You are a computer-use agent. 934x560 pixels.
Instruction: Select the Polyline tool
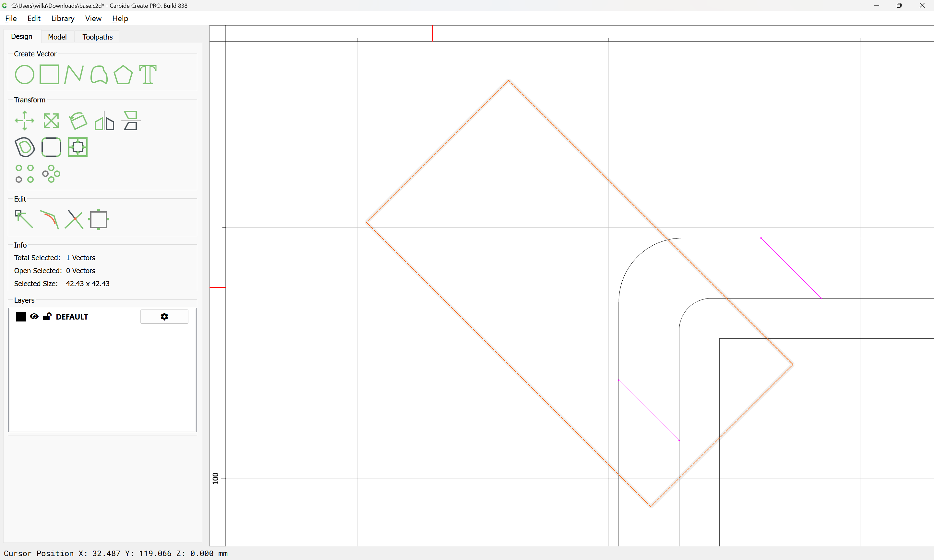(x=74, y=74)
